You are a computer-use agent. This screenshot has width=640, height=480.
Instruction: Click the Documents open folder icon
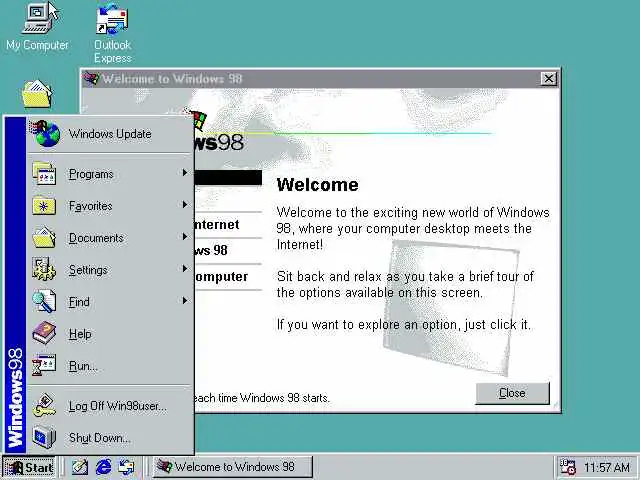coord(44,238)
